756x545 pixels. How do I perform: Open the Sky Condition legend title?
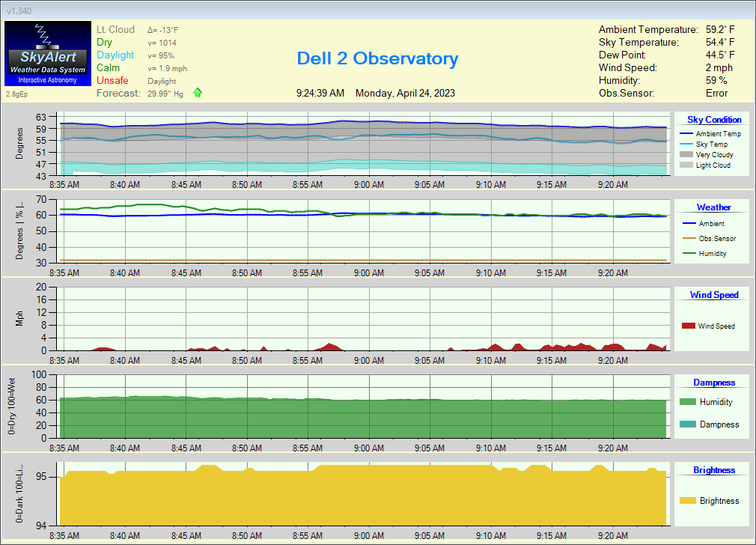point(714,120)
